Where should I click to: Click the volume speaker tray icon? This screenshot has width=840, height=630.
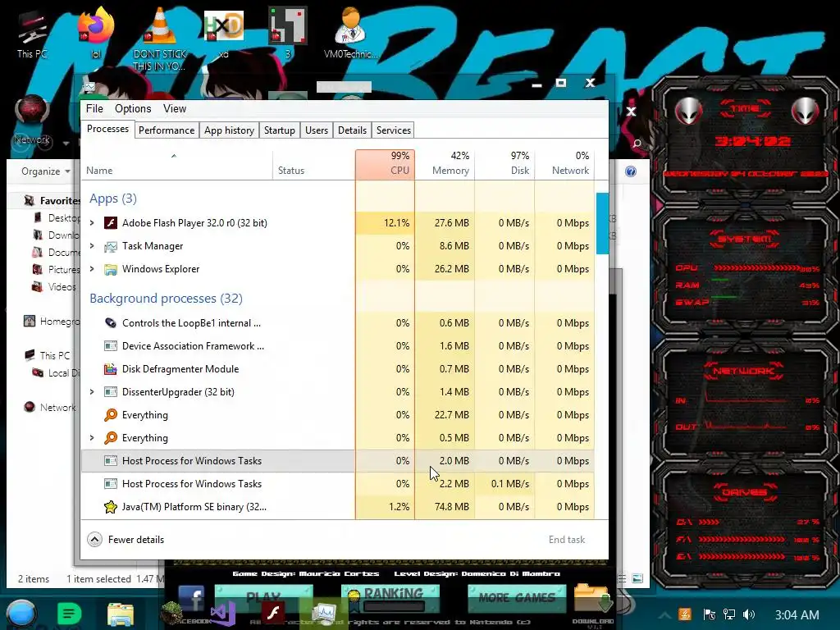(x=749, y=614)
